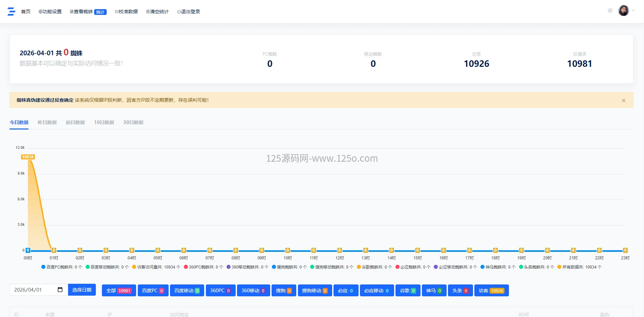Select the 10日数据 tab
This screenshot has height=317, width=644.
click(104, 122)
